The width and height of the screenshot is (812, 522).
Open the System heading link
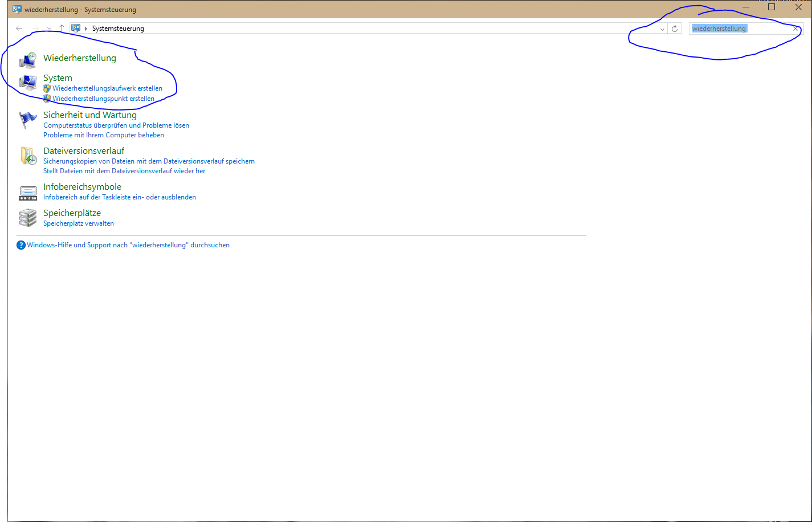pyautogui.click(x=58, y=78)
